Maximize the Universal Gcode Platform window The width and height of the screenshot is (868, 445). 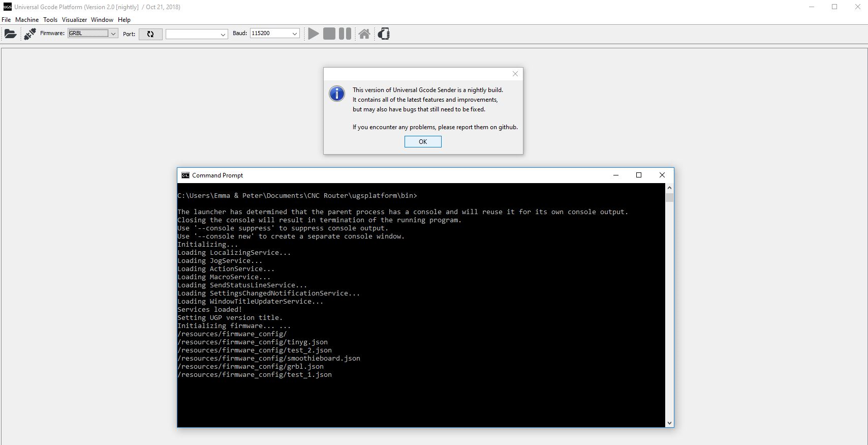point(834,7)
